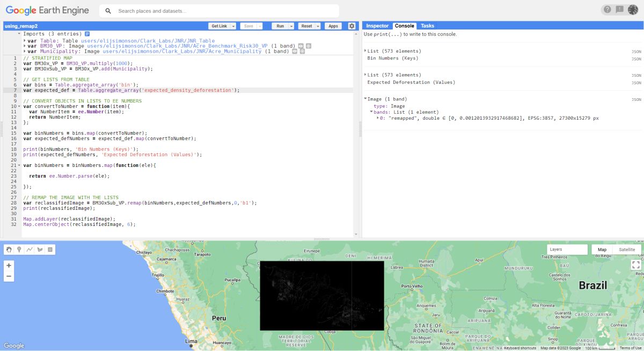Viewport: 644px width, 351px height.
Task: Open the feedback icon in header
Action: pyautogui.click(x=620, y=10)
